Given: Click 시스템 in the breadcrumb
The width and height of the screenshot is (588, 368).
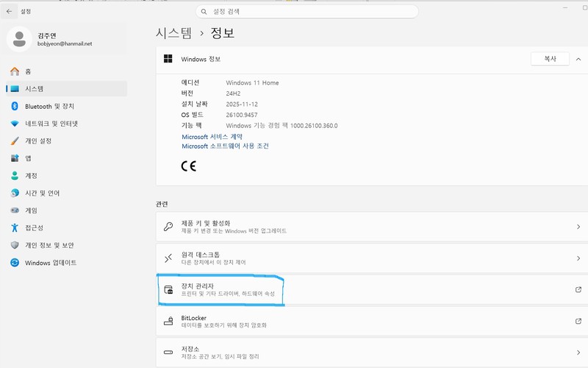Looking at the screenshot, I should [173, 33].
